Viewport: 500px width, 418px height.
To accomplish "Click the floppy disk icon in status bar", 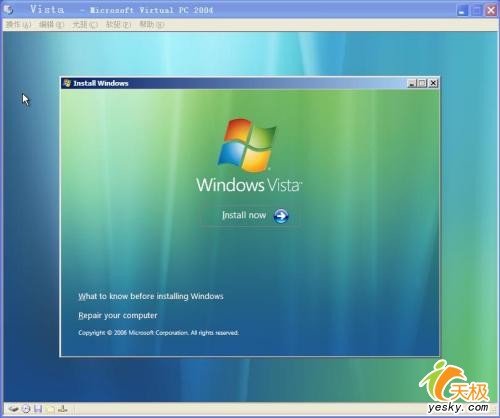I will pos(38,408).
